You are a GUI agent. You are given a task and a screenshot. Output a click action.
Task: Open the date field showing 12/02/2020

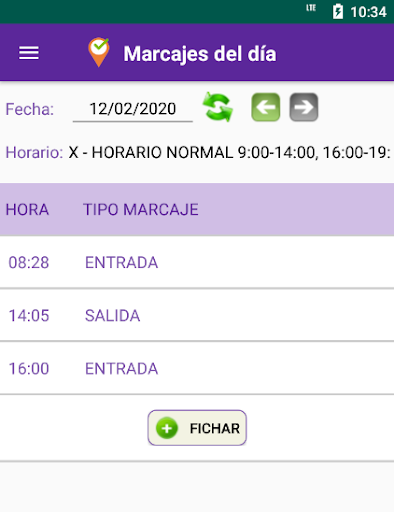[133, 109]
